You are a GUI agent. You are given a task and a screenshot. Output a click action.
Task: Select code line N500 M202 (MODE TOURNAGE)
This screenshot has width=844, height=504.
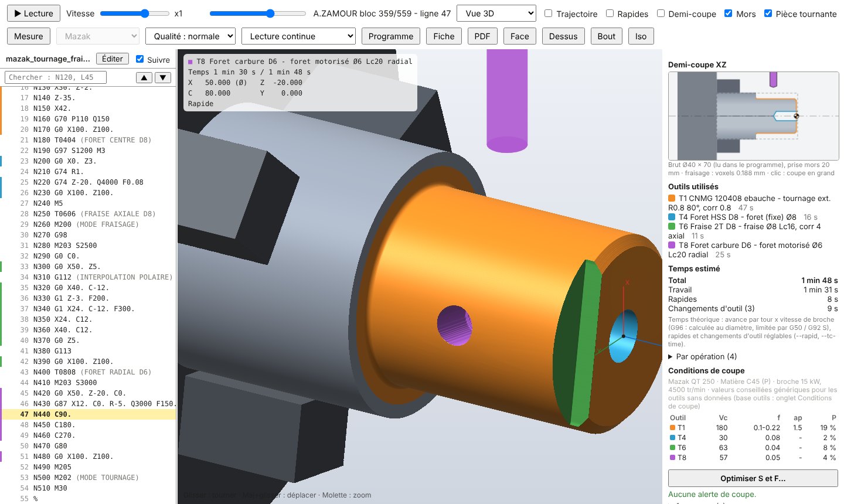click(88, 478)
